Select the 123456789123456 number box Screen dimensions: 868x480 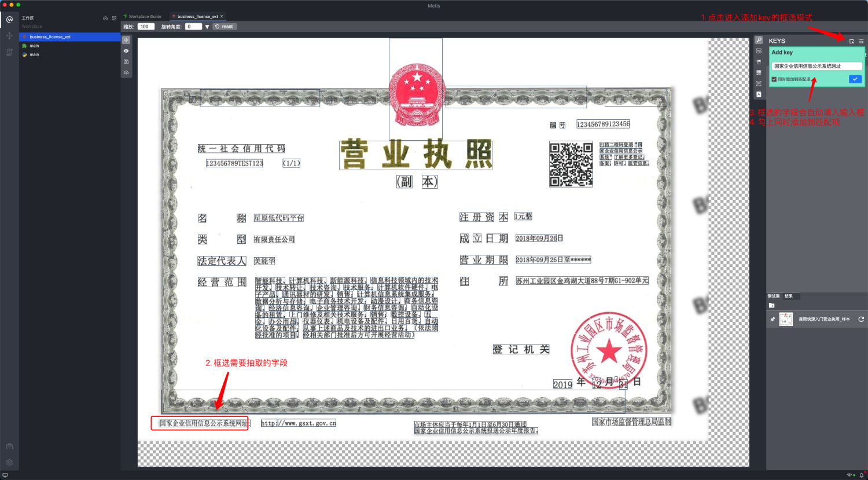pos(603,124)
